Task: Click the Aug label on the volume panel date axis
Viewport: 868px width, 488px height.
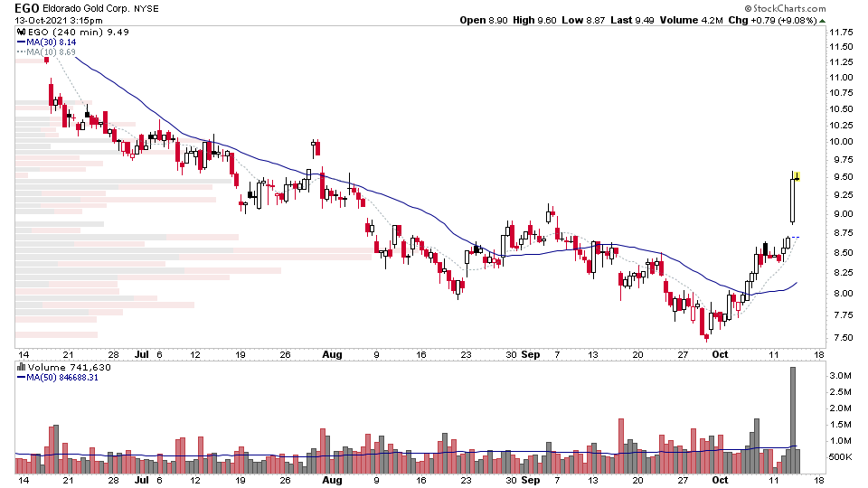Action: (x=332, y=480)
